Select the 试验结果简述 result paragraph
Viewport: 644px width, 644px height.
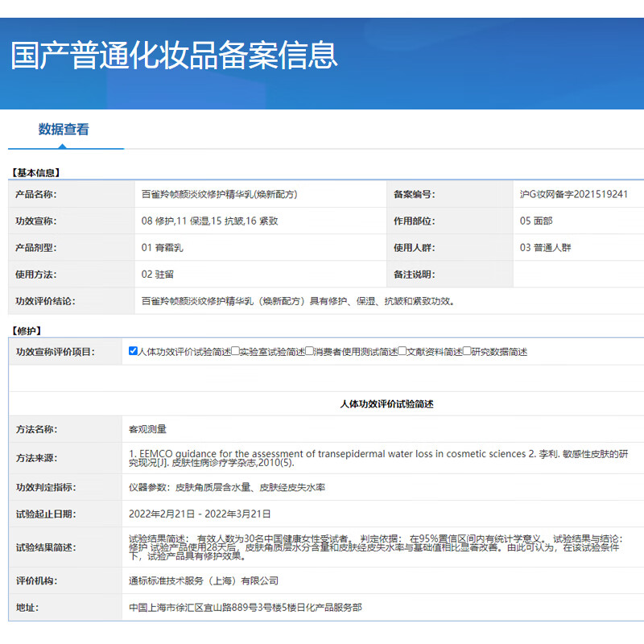pyautogui.click(x=375, y=547)
